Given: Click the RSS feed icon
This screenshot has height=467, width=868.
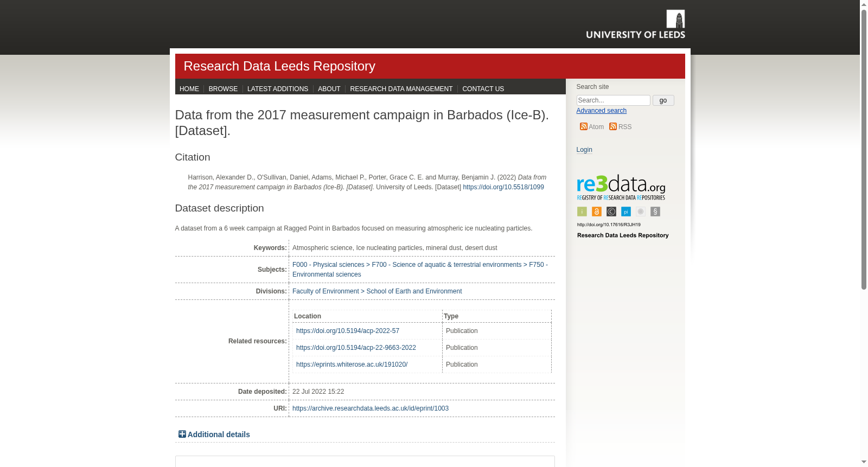Looking at the screenshot, I should click(x=613, y=126).
